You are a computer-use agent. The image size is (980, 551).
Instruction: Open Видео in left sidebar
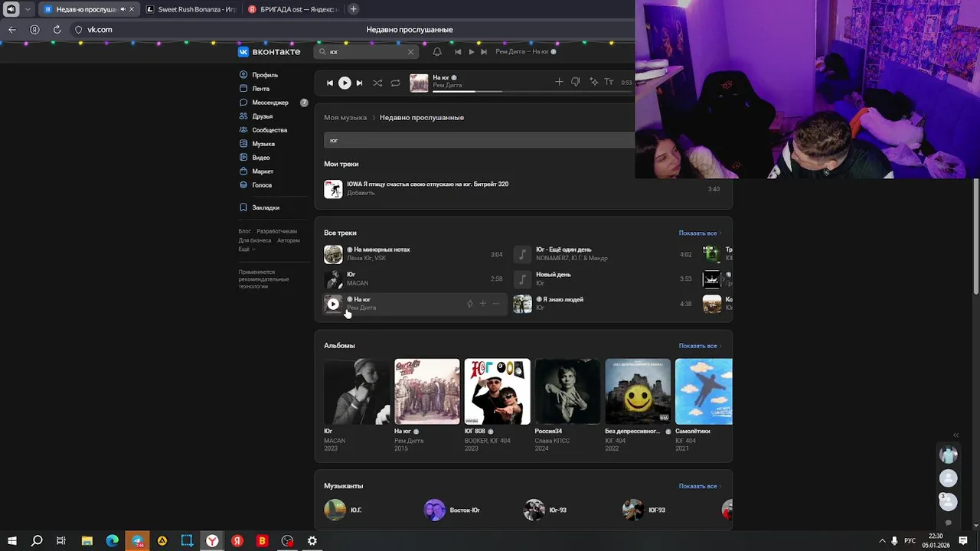coord(260,158)
